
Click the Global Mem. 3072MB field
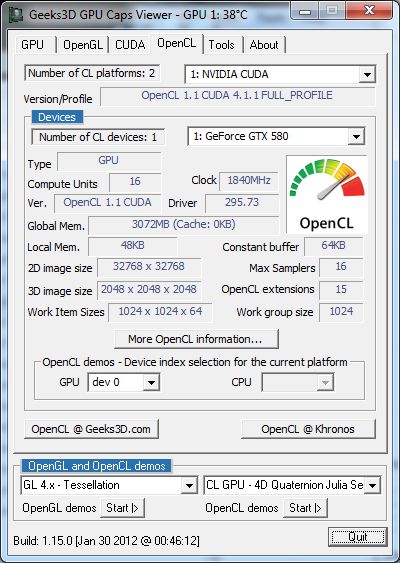coord(183,225)
